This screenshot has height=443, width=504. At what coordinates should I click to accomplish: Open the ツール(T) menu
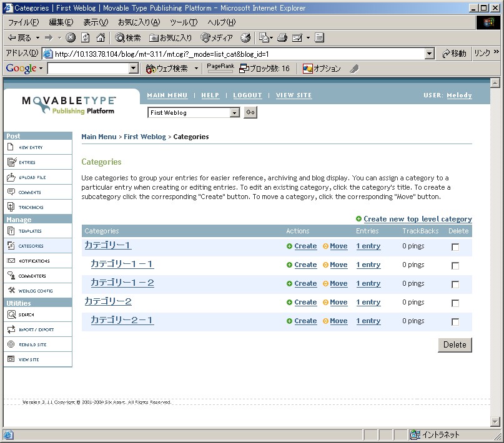pos(184,22)
